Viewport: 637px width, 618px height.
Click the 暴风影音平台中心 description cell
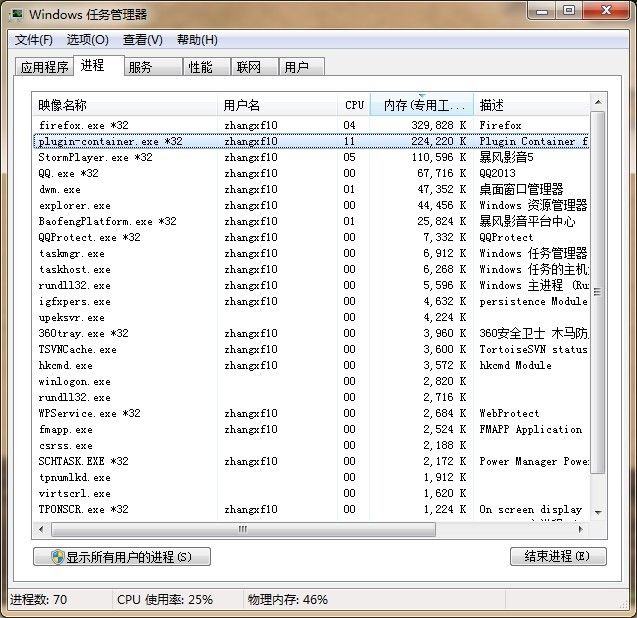pos(527,221)
